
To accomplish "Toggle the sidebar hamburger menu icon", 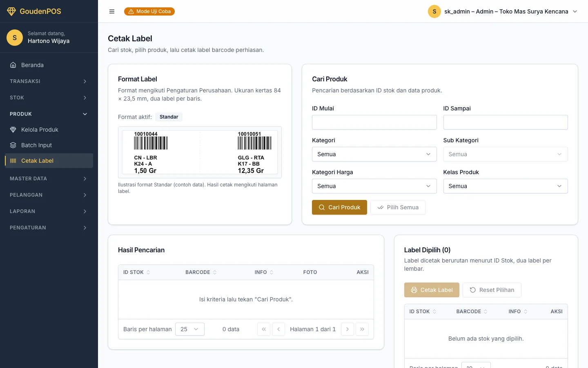I will 112,11.
